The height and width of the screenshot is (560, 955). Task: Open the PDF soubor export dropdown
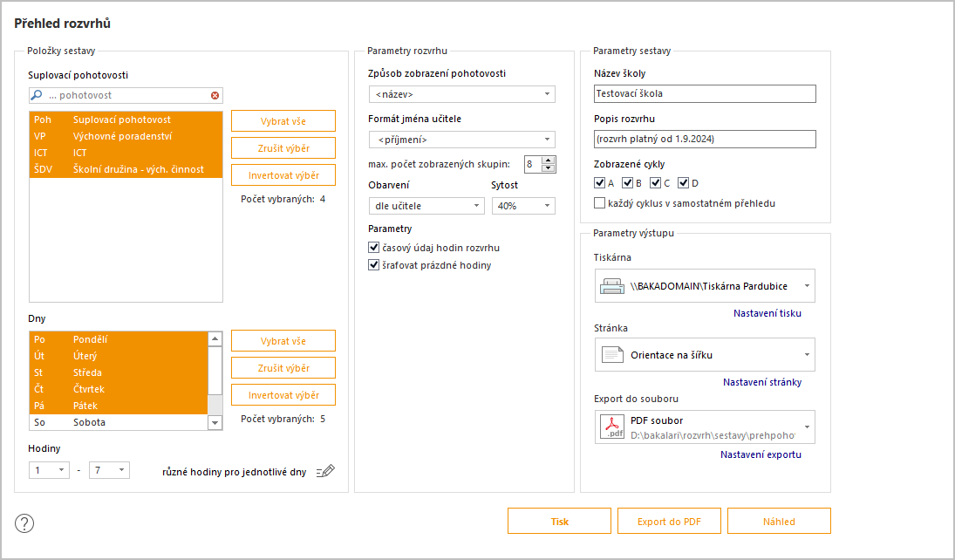[705, 427]
